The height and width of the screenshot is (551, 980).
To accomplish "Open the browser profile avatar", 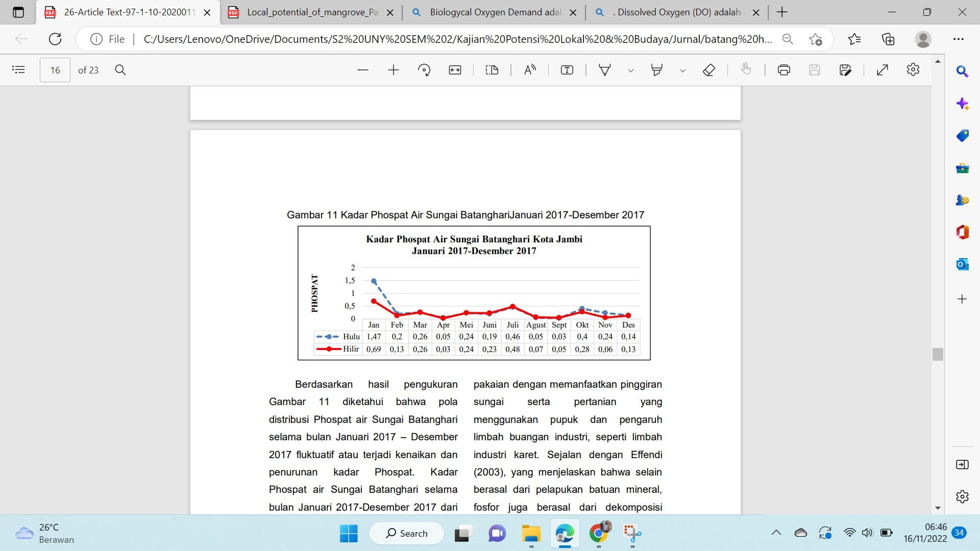I will click(x=923, y=39).
